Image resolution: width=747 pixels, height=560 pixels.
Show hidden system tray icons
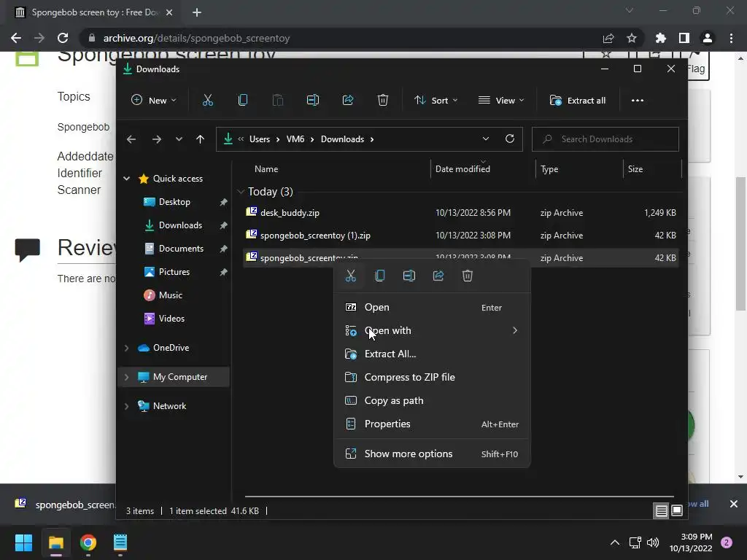pos(615,542)
